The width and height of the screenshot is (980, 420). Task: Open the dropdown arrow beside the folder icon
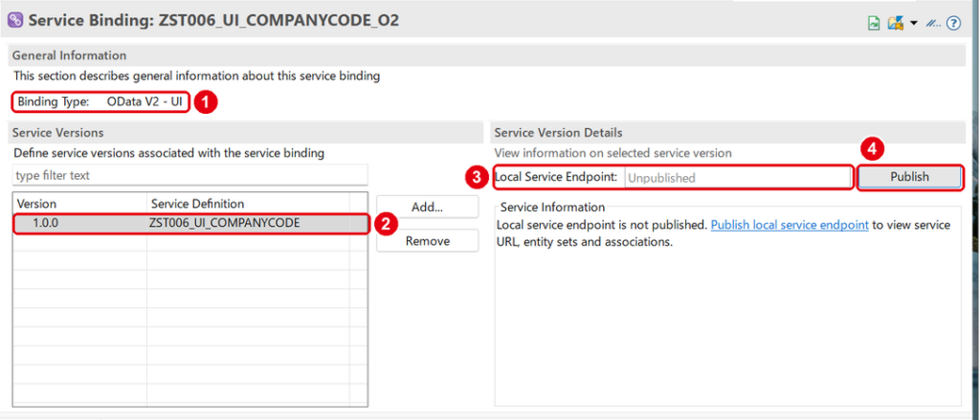913,24
